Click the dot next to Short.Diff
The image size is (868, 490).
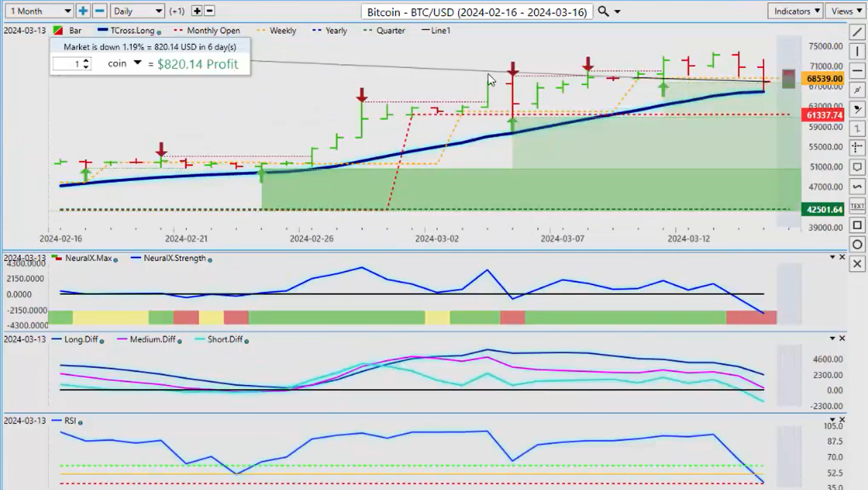point(246,341)
